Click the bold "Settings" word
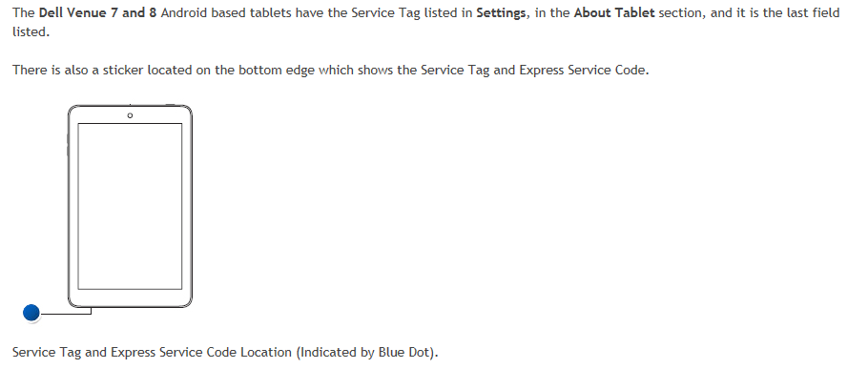868x369 pixels. (501, 12)
